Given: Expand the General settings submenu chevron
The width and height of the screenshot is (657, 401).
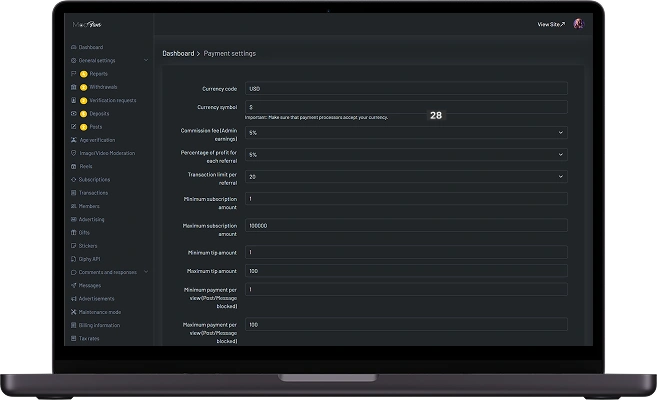Looking at the screenshot, I should tap(146, 60).
